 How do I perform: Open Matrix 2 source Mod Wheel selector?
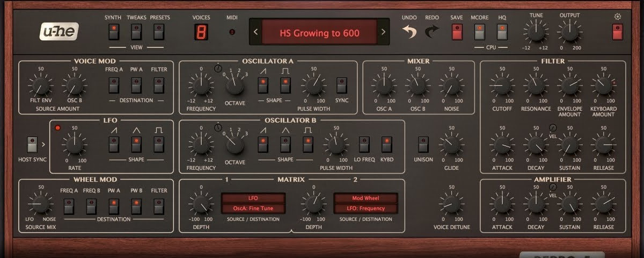click(365, 198)
